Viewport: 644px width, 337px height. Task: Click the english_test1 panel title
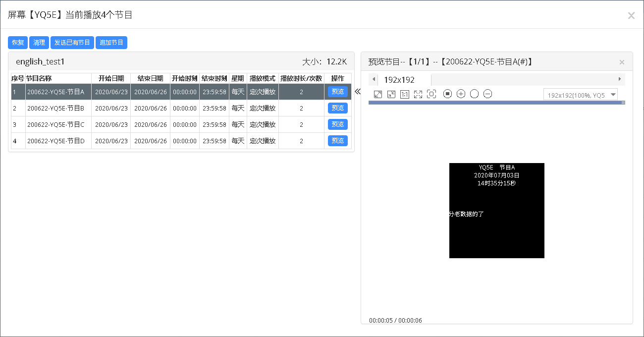(x=40, y=62)
